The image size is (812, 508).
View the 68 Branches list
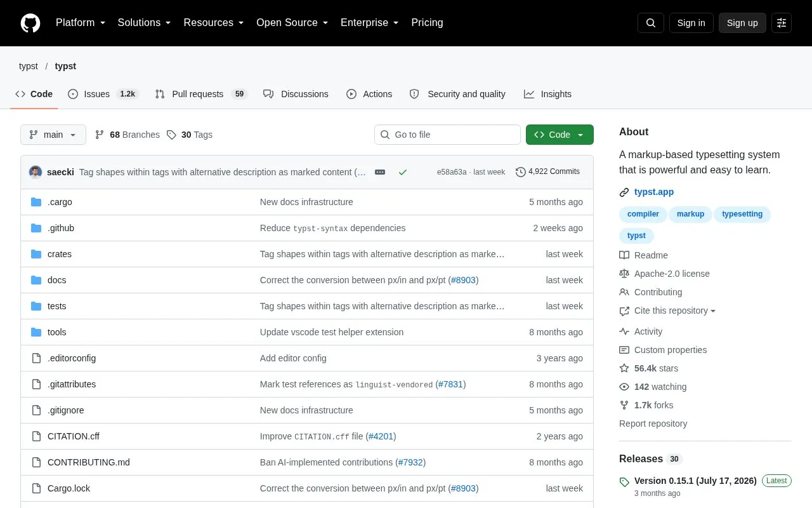[x=128, y=135]
